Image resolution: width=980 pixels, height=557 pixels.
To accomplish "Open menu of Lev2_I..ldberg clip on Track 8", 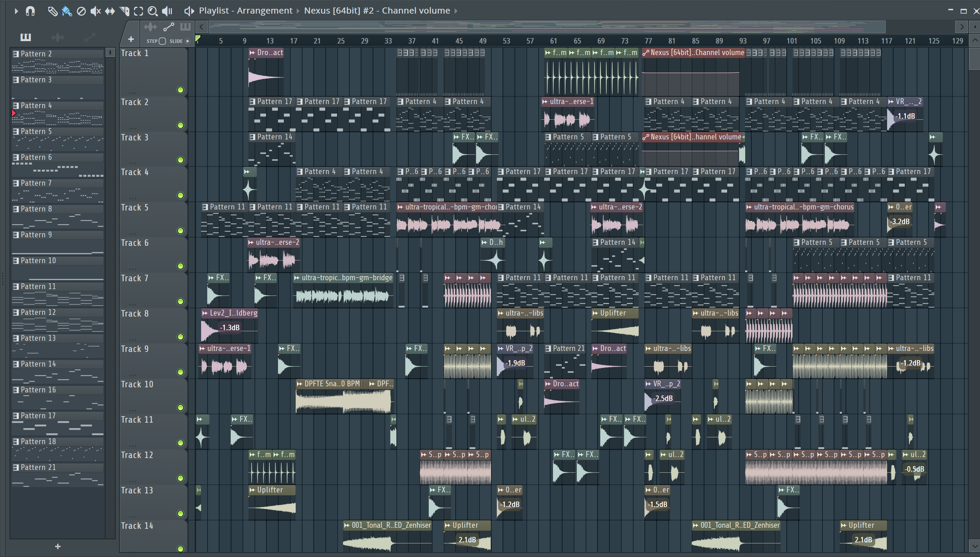I will tap(205, 313).
